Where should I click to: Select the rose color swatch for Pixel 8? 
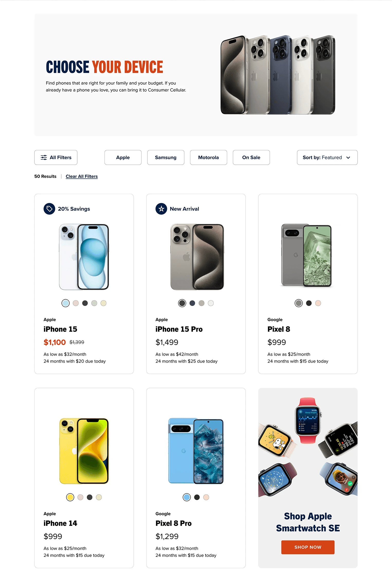(x=318, y=303)
